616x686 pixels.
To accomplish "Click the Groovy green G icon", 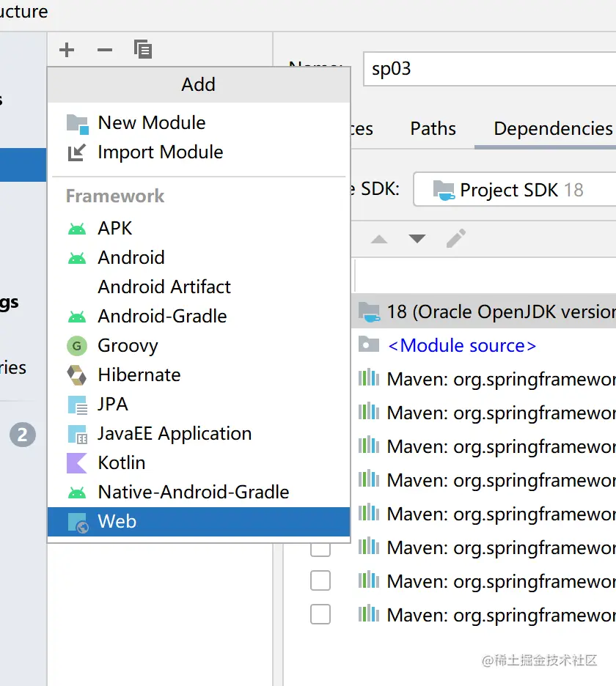I will pyautogui.click(x=77, y=346).
